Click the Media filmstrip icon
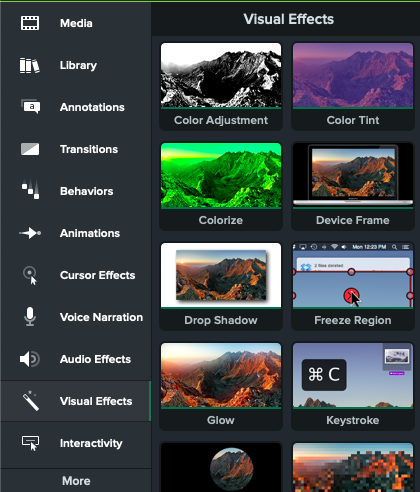The image size is (420, 492). [x=30, y=23]
